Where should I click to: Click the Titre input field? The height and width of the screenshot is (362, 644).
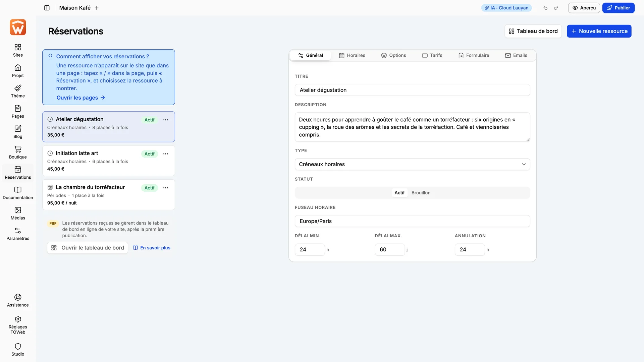click(412, 90)
